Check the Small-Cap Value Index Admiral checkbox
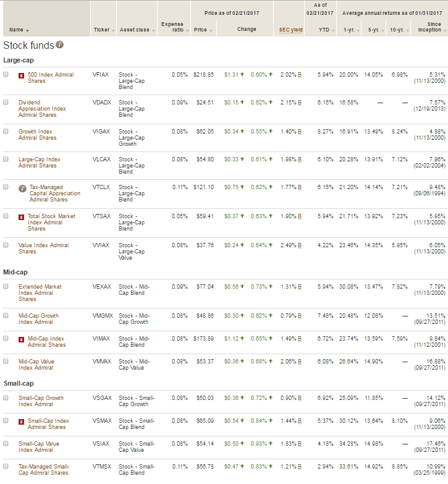Screen dimensions: 448x484 pyautogui.click(x=6, y=443)
